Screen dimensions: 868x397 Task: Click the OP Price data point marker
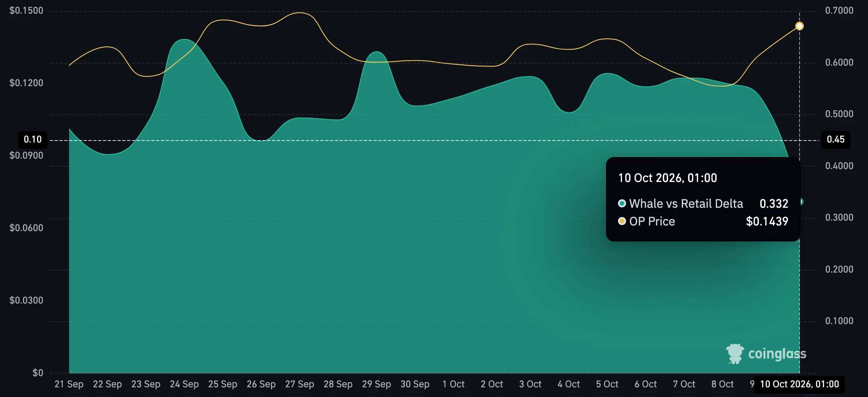coord(800,26)
